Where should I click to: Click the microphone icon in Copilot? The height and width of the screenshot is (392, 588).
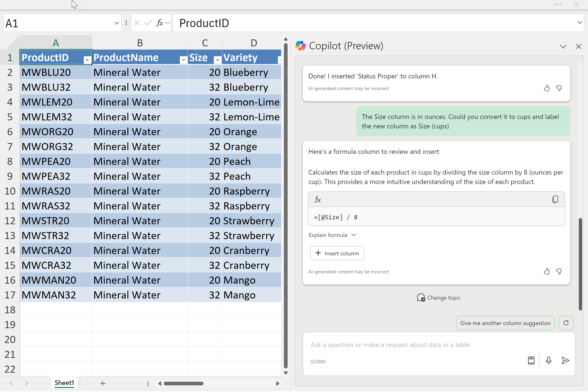tap(548, 360)
